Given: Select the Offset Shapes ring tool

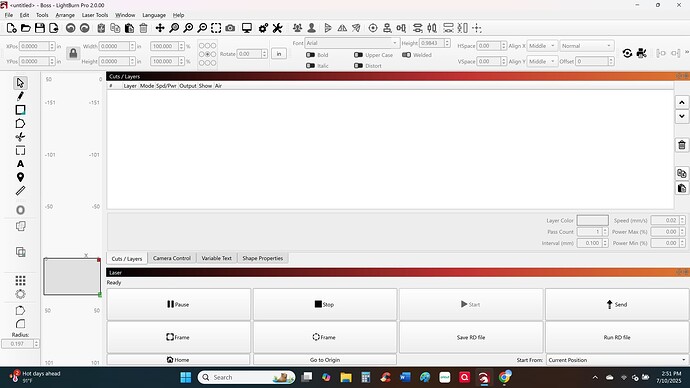Looking at the screenshot, I should 20,210.
